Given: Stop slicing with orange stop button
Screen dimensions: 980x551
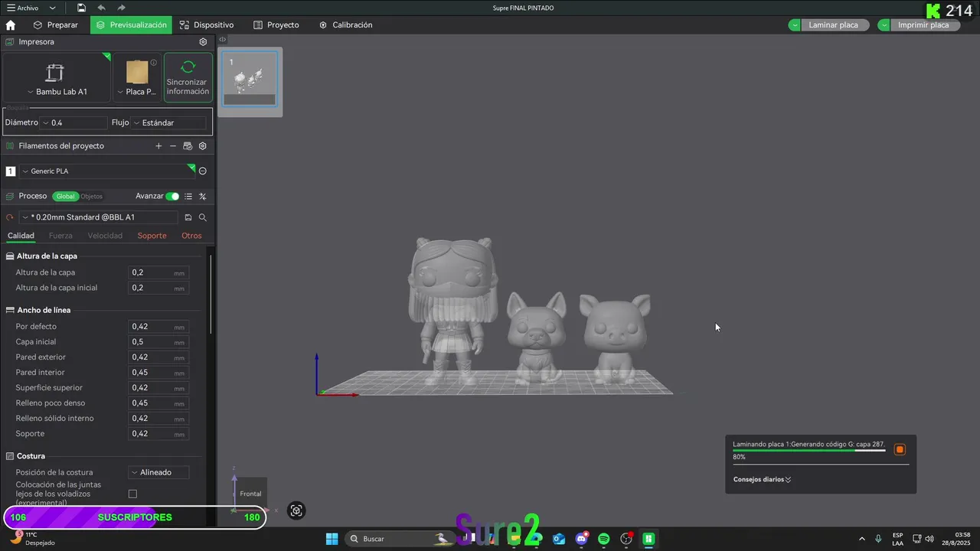Looking at the screenshot, I should pyautogui.click(x=900, y=449).
